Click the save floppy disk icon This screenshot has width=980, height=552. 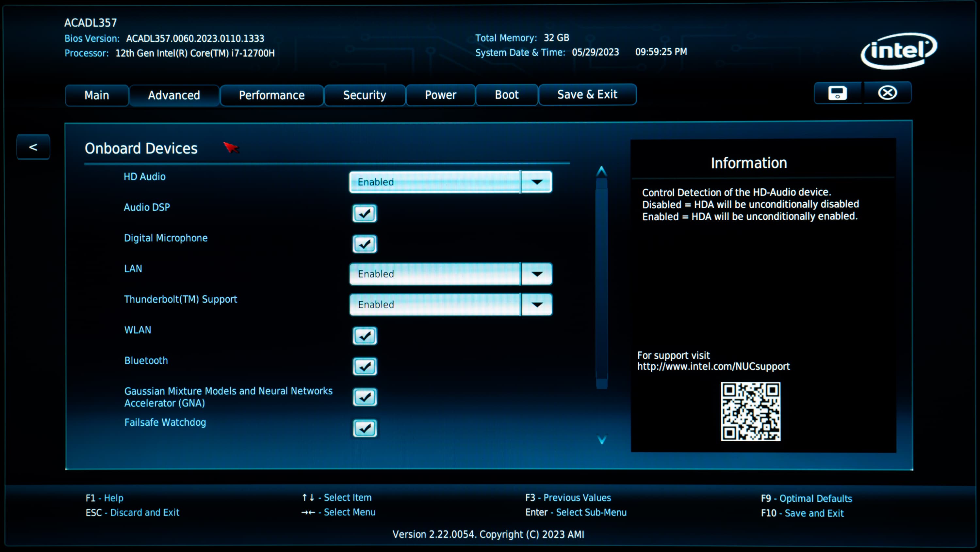pyautogui.click(x=838, y=93)
